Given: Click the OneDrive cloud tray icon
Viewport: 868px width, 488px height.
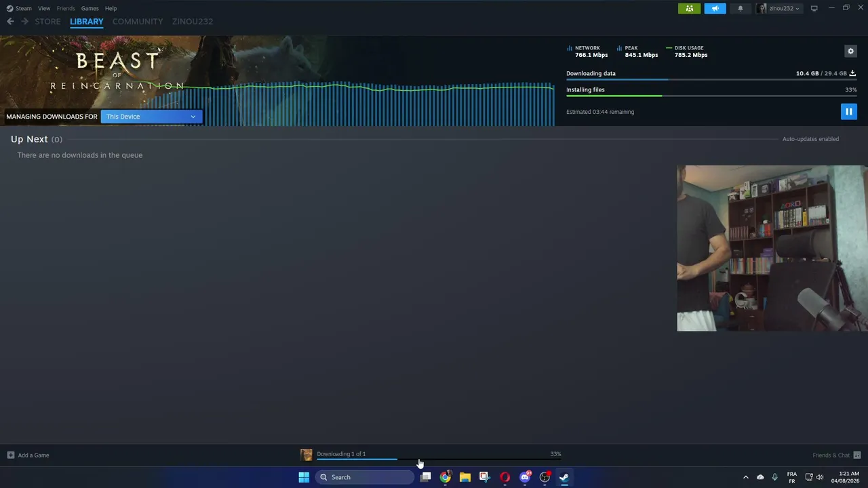Looking at the screenshot, I should pyautogui.click(x=760, y=477).
